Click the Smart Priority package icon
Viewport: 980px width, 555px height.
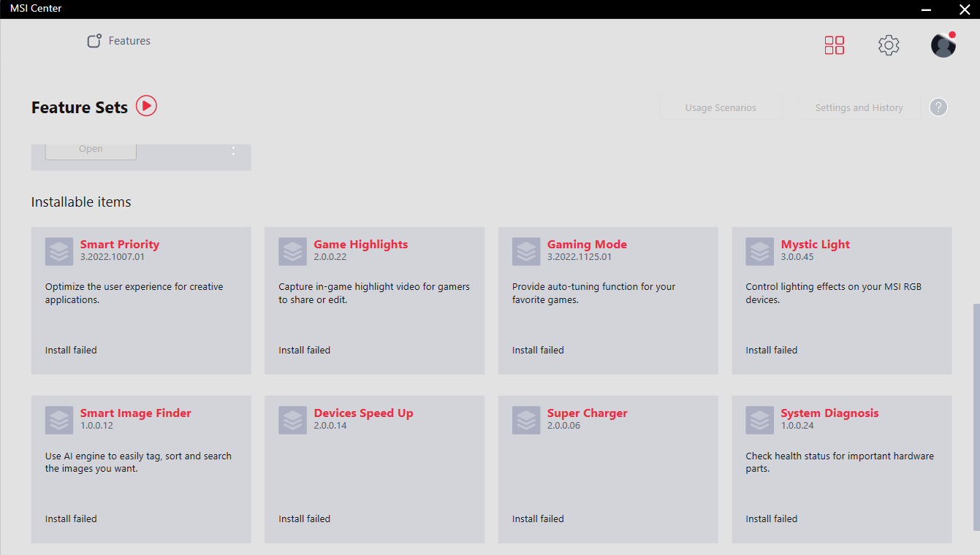59,251
